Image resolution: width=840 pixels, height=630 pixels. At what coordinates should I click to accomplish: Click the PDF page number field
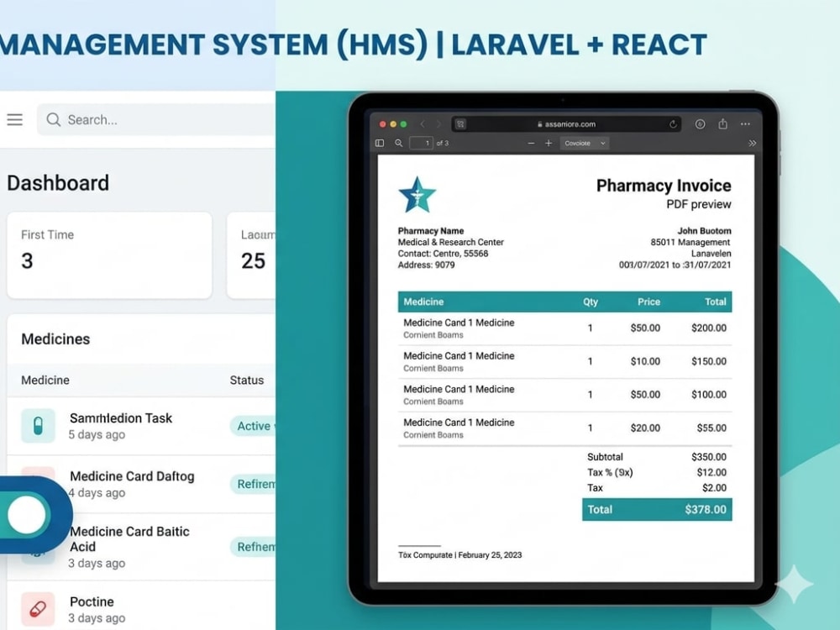[x=421, y=143]
